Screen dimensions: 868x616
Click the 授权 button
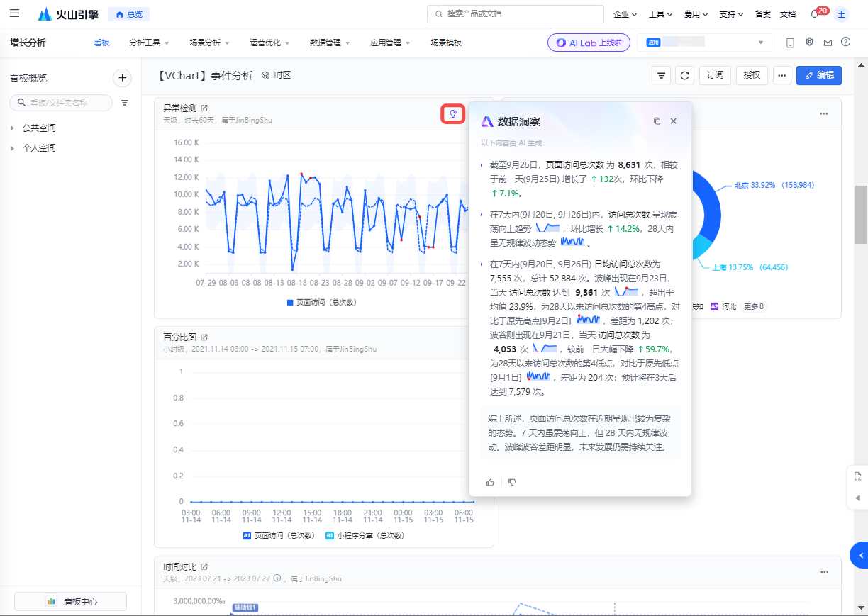752,75
